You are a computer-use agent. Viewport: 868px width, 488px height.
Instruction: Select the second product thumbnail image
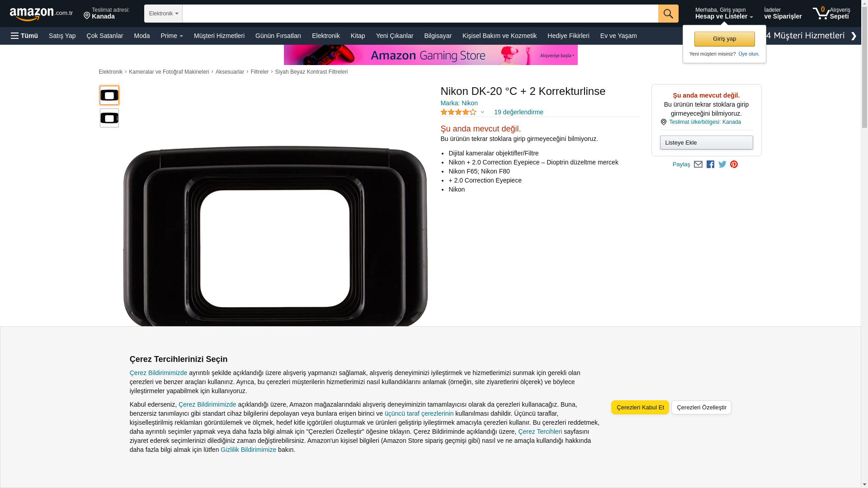click(109, 118)
